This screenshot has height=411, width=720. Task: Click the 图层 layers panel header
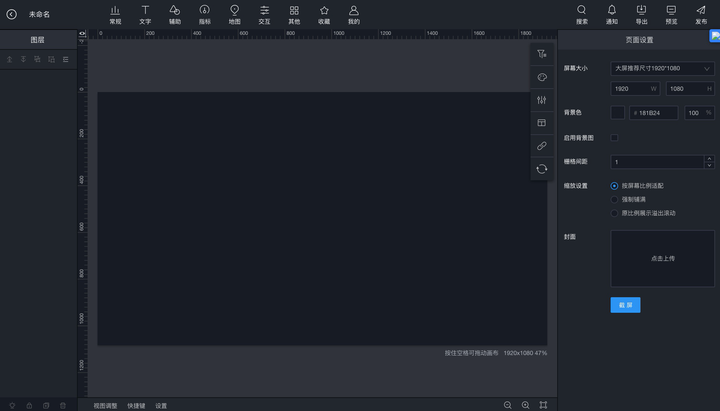(x=38, y=40)
